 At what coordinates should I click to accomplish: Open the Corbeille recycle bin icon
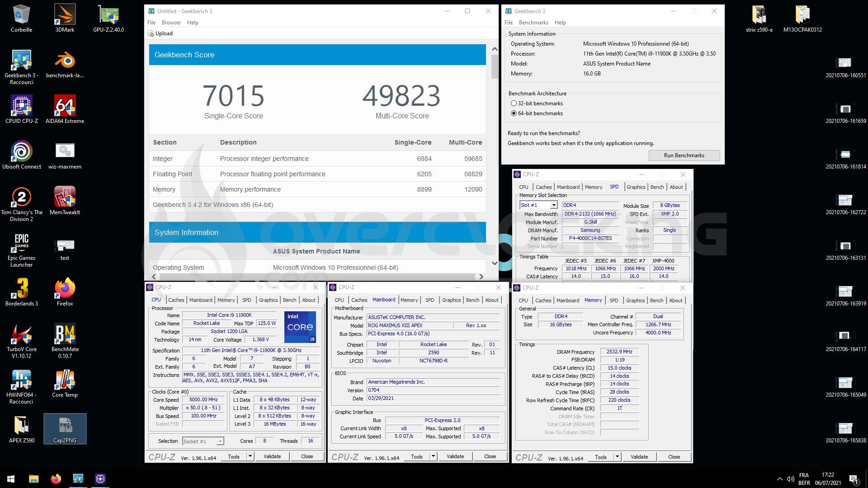pyautogui.click(x=21, y=18)
